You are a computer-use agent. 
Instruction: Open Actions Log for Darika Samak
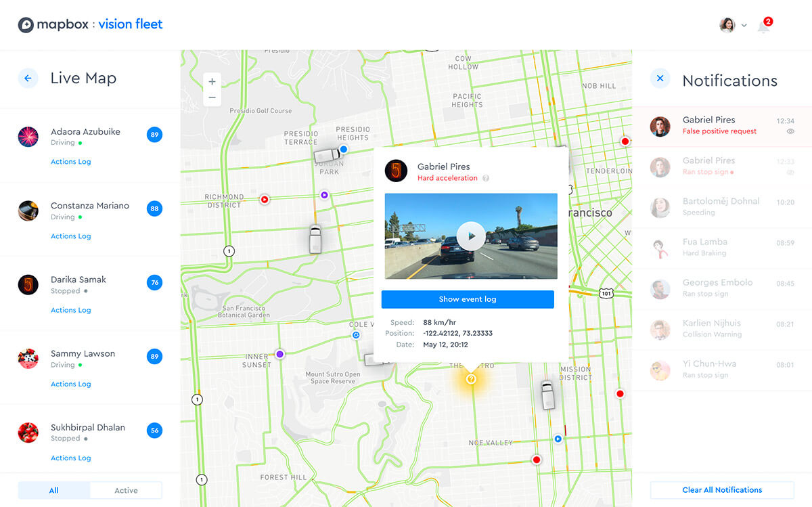click(70, 309)
